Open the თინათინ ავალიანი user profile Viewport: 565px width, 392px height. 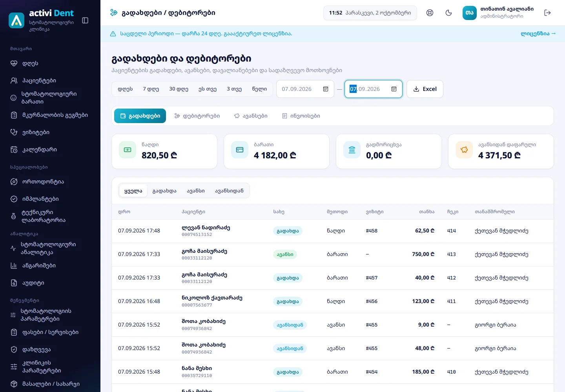[x=498, y=13]
